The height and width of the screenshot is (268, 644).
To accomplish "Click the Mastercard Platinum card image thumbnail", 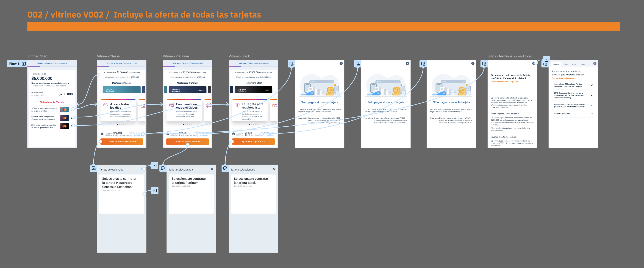I will coord(188,90).
